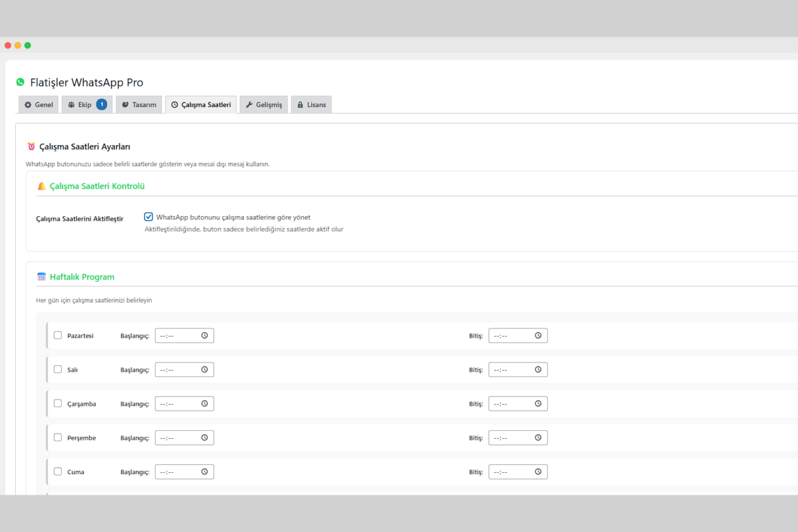Open clock picker for Çarşamba end time
The height and width of the screenshot is (532, 798).
click(538, 404)
